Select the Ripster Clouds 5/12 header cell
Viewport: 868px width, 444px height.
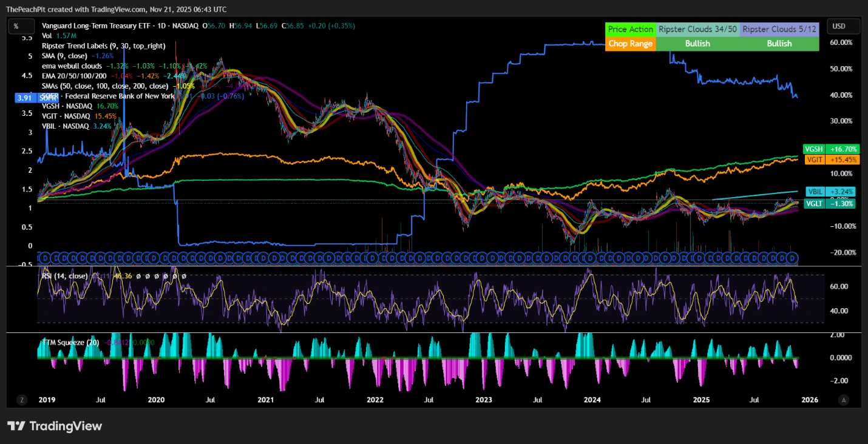pyautogui.click(x=779, y=29)
